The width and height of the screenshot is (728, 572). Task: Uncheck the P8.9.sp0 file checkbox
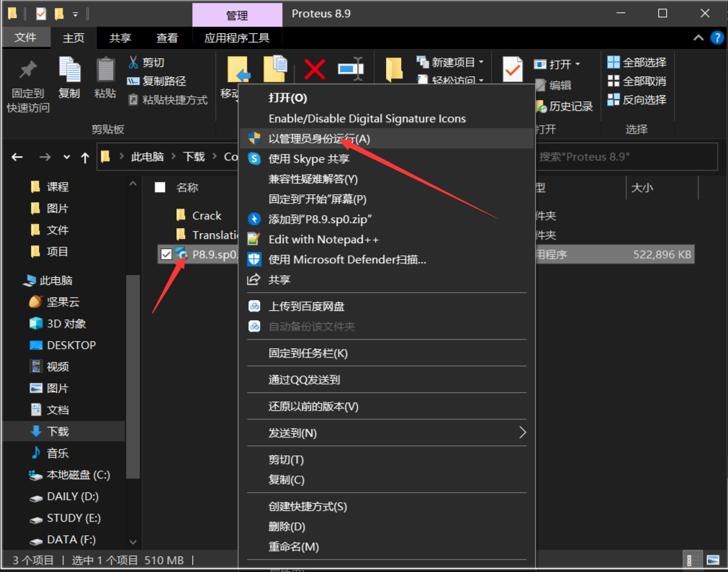166,254
